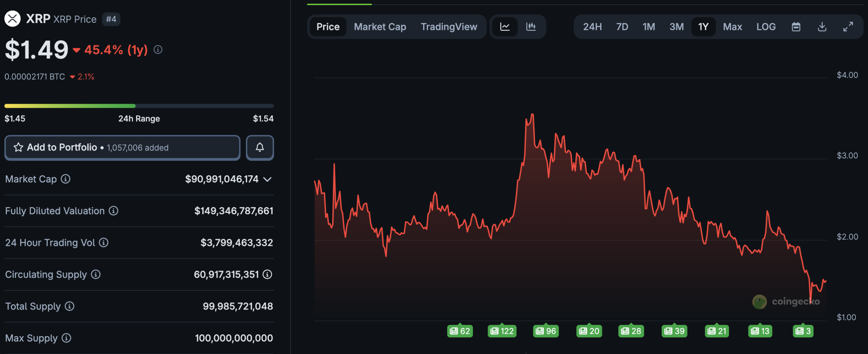Click the $1.49 current price
The height and width of the screenshot is (354, 868).
37,50
